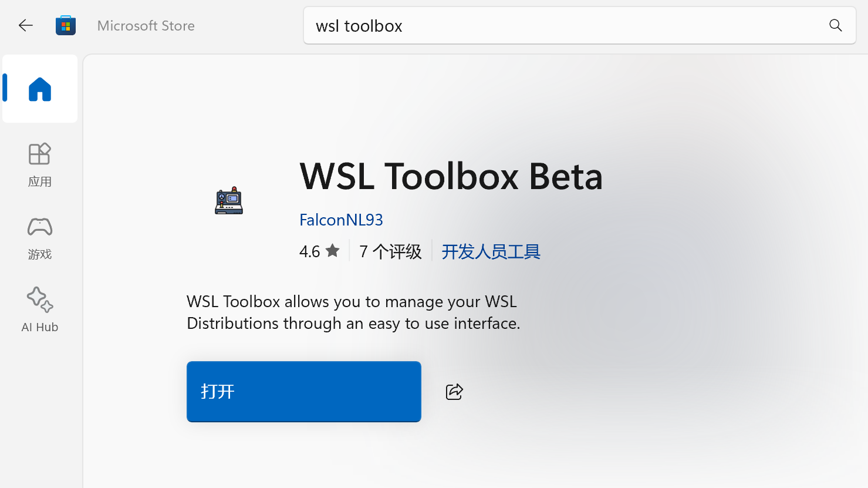
Task: Launch WSL Toolbox with the 打开 button
Action: coord(303,391)
